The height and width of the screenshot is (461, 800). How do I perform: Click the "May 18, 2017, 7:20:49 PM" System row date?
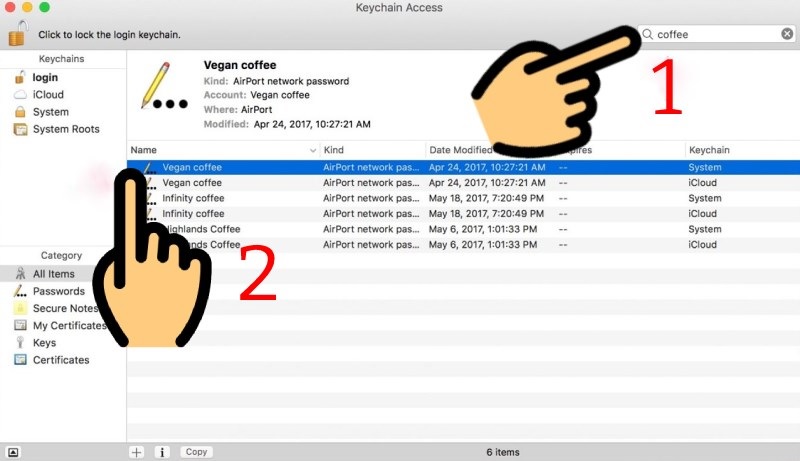pos(486,198)
